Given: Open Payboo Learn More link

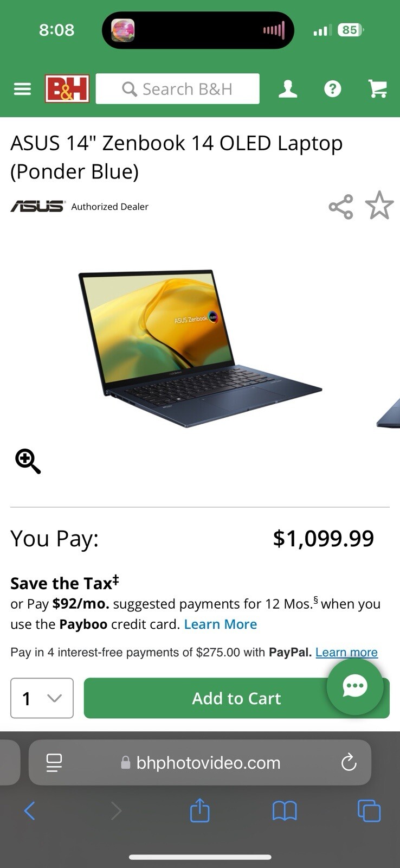Looking at the screenshot, I should point(221,624).
